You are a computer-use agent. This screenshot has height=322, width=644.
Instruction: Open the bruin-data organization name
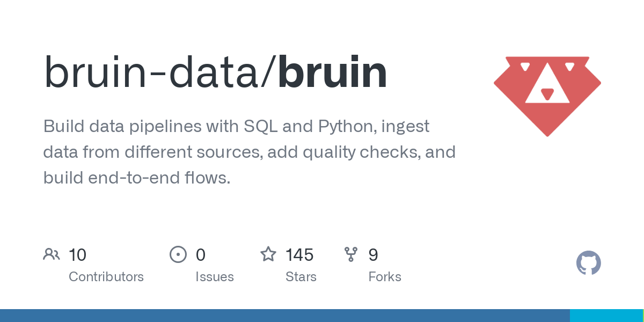coord(151,72)
